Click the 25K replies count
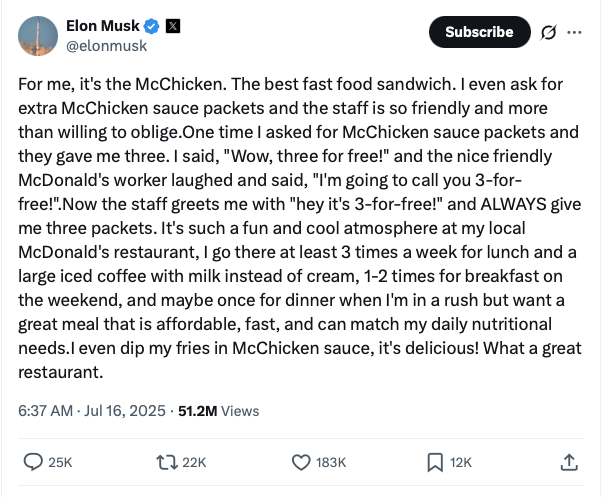Image resolution: width=605 pixels, height=497 pixels. 60,462
